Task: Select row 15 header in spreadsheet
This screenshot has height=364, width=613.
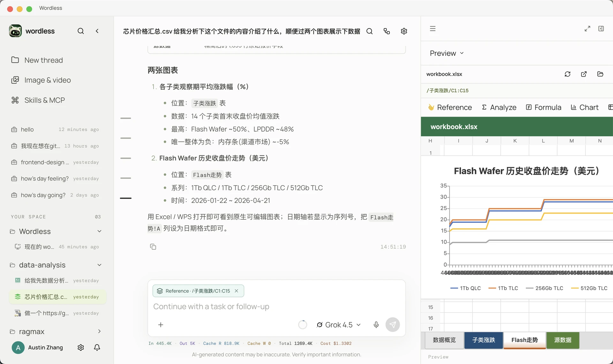Action: click(430, 307)
